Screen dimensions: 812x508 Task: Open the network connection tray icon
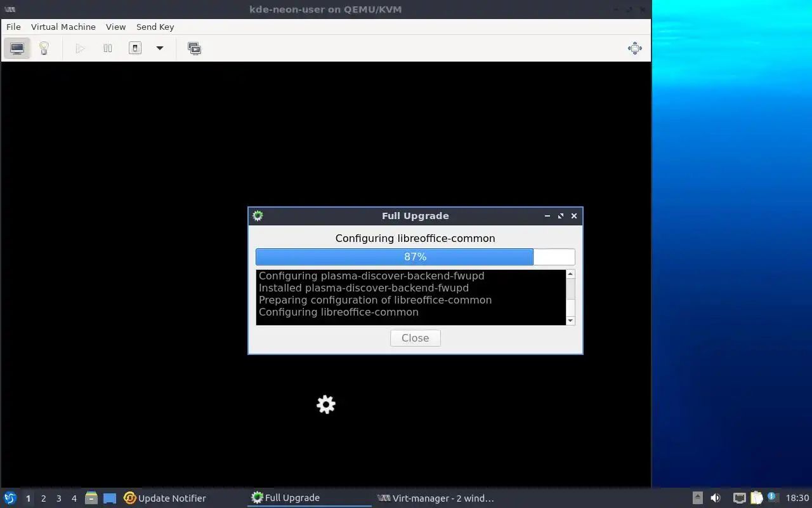[x=739, y=498]
